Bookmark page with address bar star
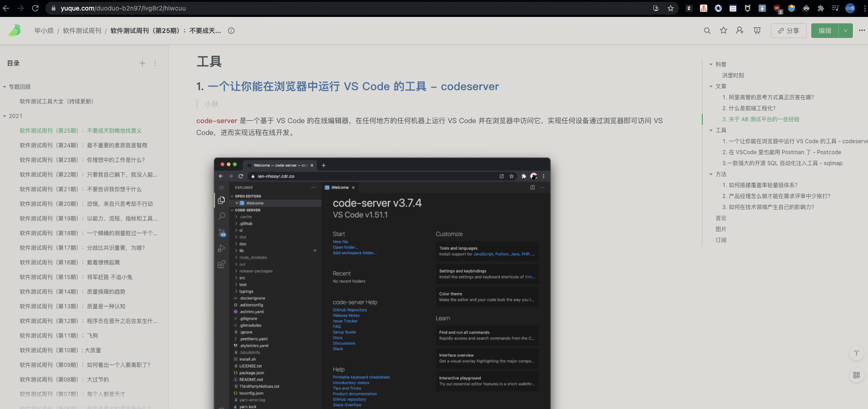The width and height of the screenshot is (868, 409). pyautogui.click(x=671, y=8)
